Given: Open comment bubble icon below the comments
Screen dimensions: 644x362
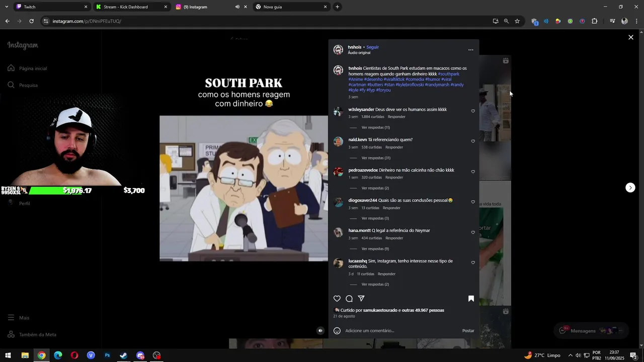Looking at the screenshot, I should 349,299.
